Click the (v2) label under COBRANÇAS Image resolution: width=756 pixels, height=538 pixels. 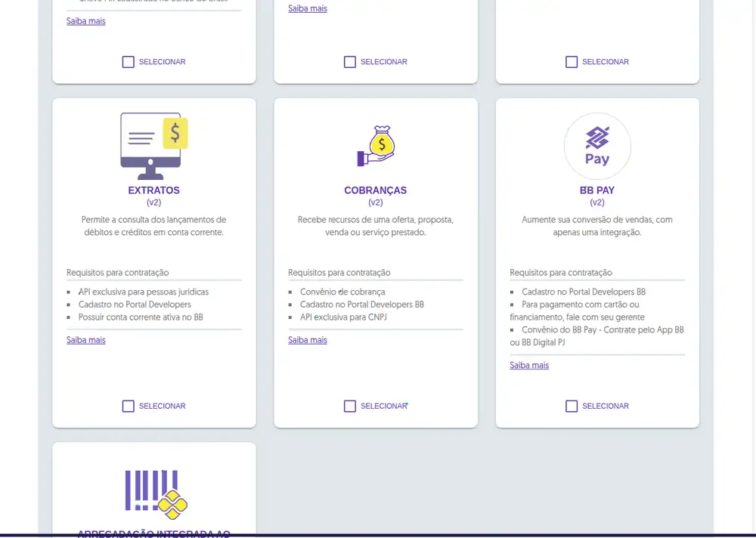pos(376,203)
